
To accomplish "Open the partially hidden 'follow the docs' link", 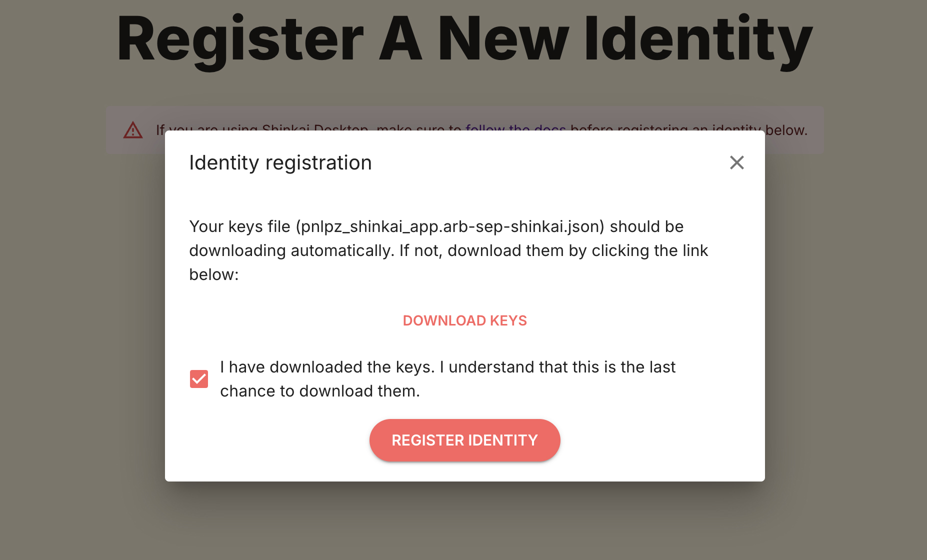I will (x=515, y=127).
